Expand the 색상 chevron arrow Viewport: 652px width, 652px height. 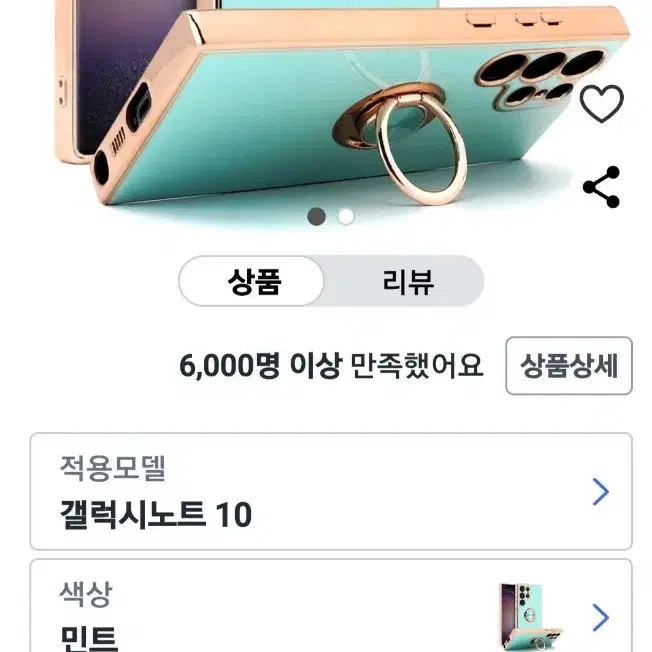point(600,618)
